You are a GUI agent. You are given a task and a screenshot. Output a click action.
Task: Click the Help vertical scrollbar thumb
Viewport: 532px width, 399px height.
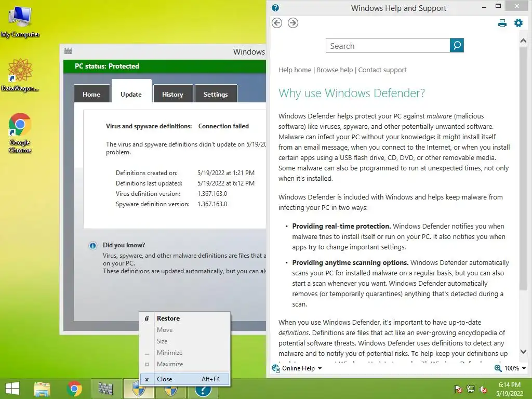(523, 168)
